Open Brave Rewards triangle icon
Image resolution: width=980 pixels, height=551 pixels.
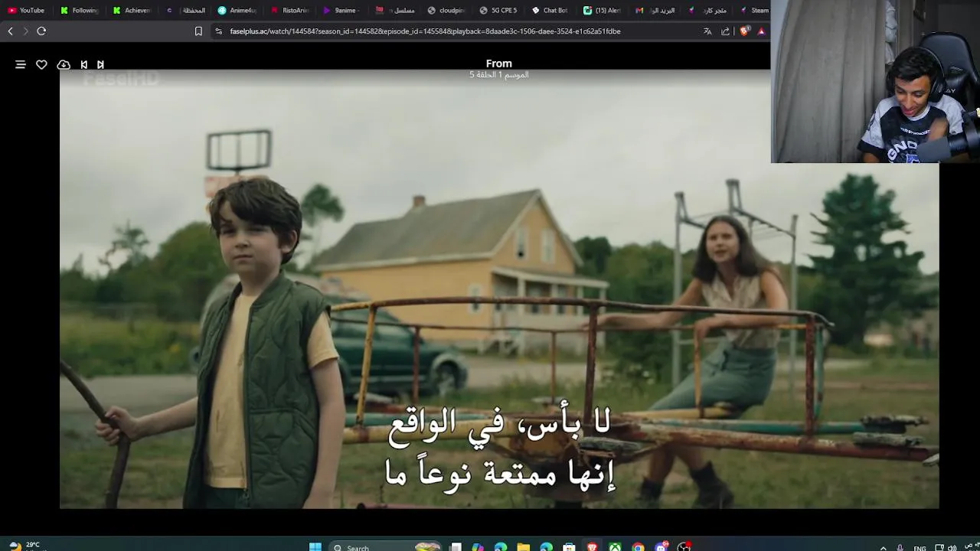pyautogui.click(x=761, y=31)
